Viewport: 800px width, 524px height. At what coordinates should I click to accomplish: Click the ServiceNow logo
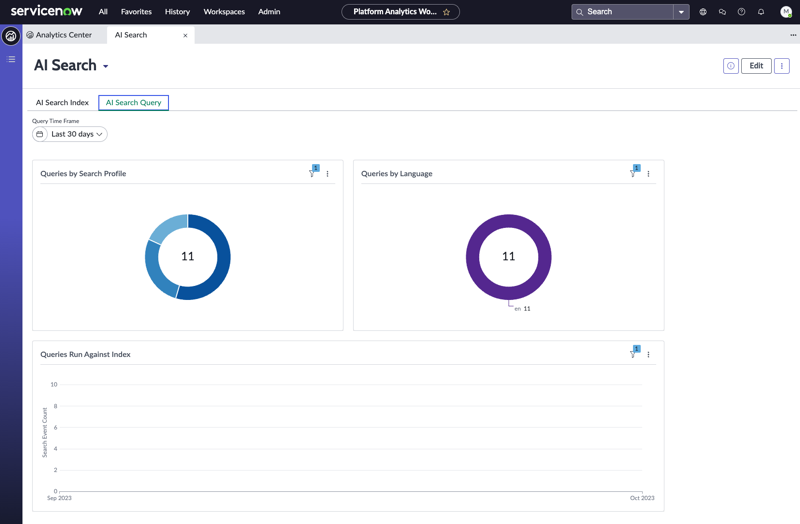[x=46, y=11]
